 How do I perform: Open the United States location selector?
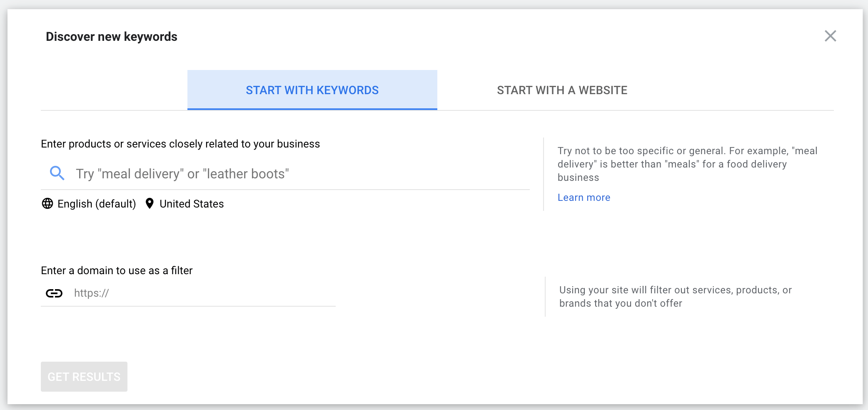point(192,204)
